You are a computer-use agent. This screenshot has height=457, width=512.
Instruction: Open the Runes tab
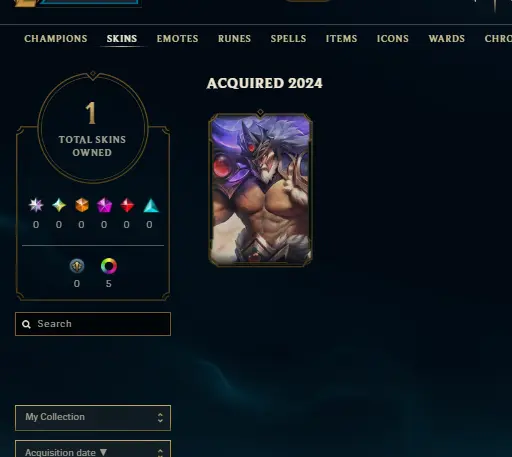click(234, 39)
